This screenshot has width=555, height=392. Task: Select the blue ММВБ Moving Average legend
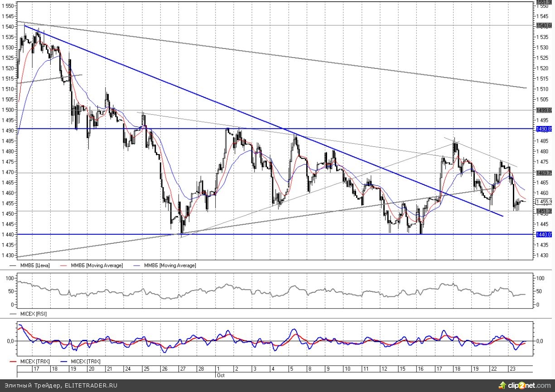[169, 265]
